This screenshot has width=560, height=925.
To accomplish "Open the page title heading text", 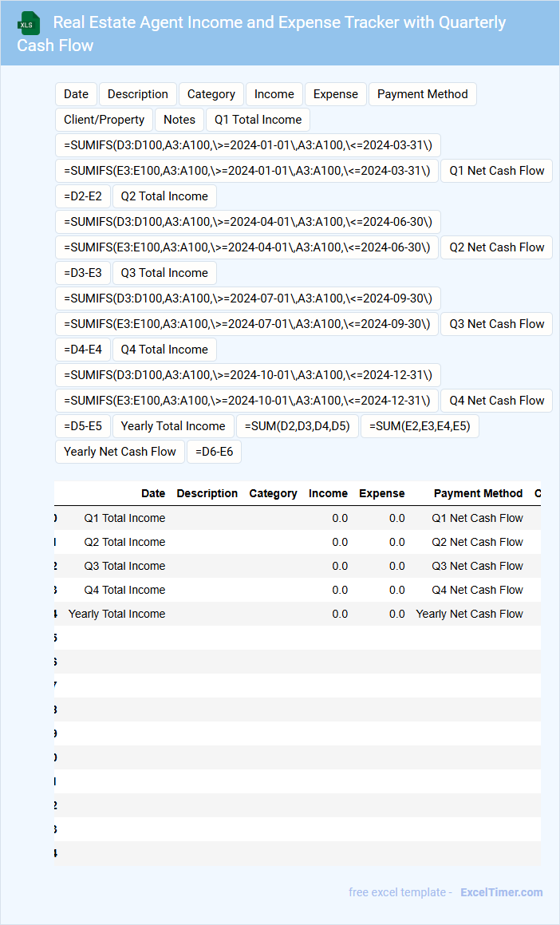I will pos(261,34).
